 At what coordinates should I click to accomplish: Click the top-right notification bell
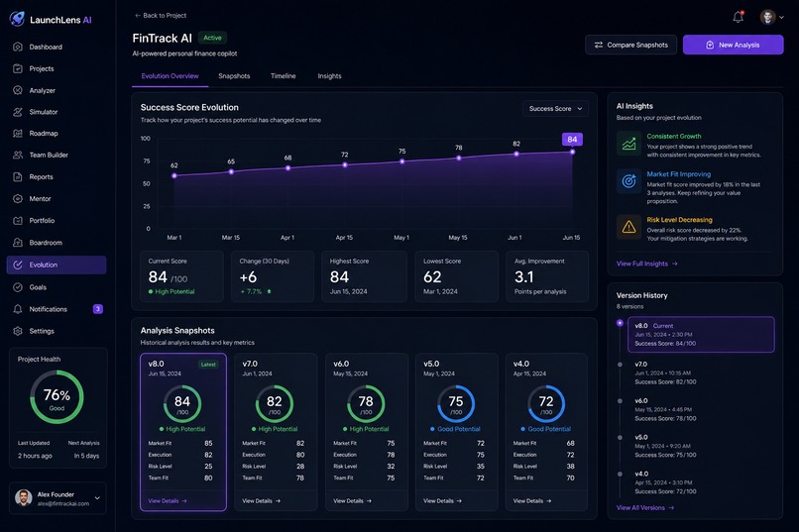(738, 17)
